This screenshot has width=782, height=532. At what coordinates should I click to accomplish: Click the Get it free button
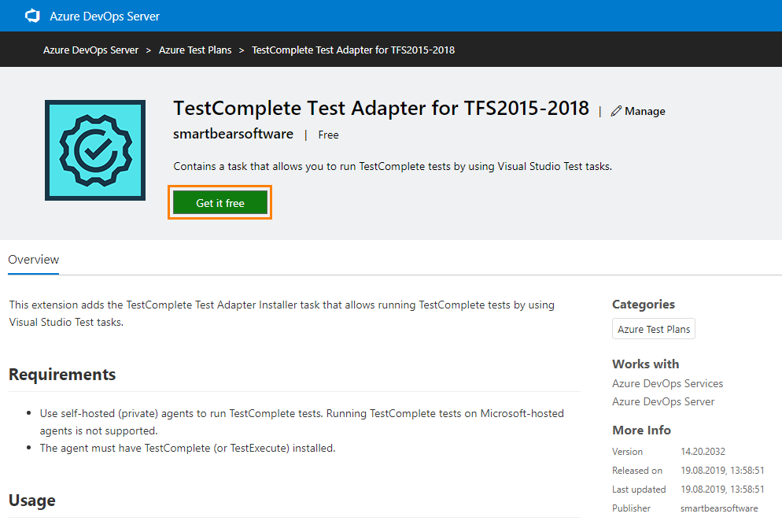(219, 203)
